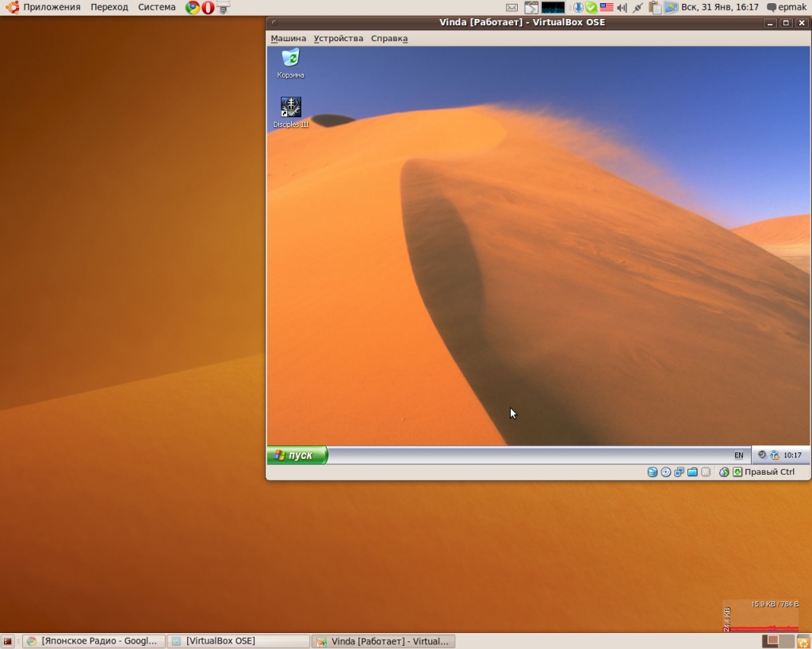Click the CD-ROM drive icon in VirtualBox status bar
This screenshot has width=812, height=649.
pos(666,471)
